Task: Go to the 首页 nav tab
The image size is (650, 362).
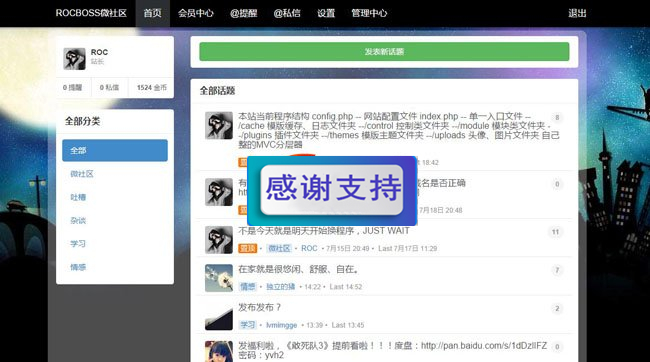Action: [x=153, y=13]
